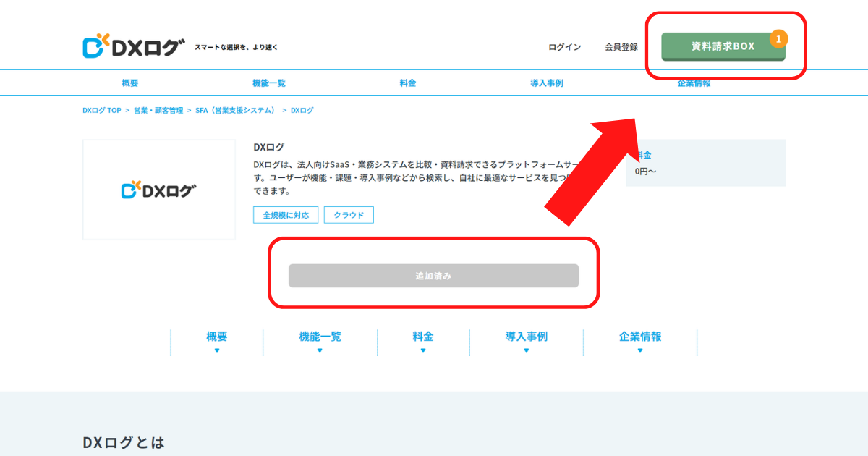Jump to 導入事例 section anchor

point(527,337)
